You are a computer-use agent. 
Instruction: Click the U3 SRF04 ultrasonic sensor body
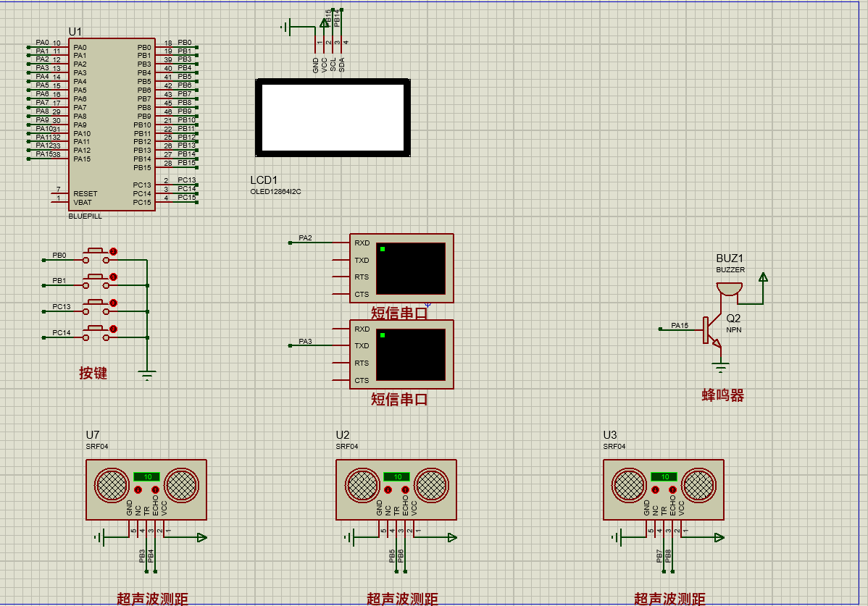tap(663, 490)
